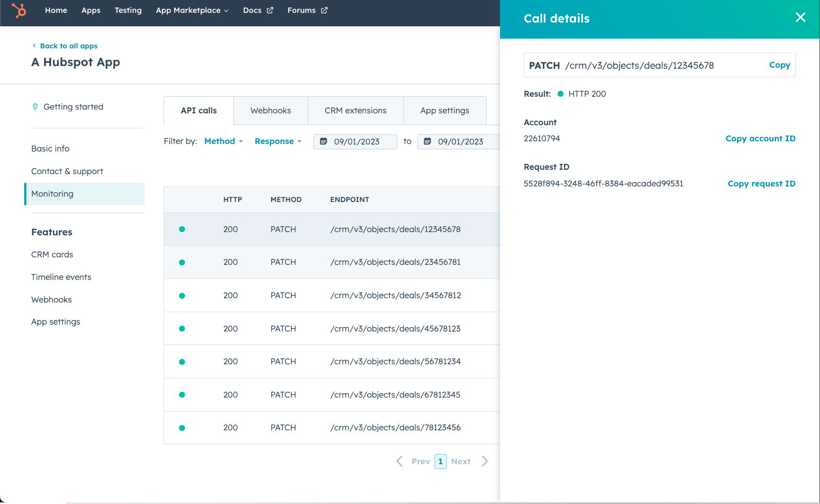
Task: Expand the Method filter dropdown
Action: tap(224, 141)
